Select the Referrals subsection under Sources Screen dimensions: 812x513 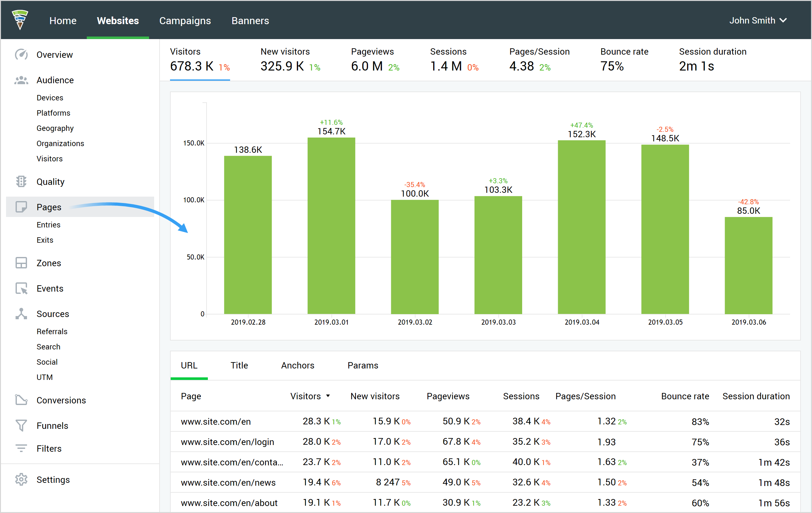pyautogui.click(x=51, y=331)
